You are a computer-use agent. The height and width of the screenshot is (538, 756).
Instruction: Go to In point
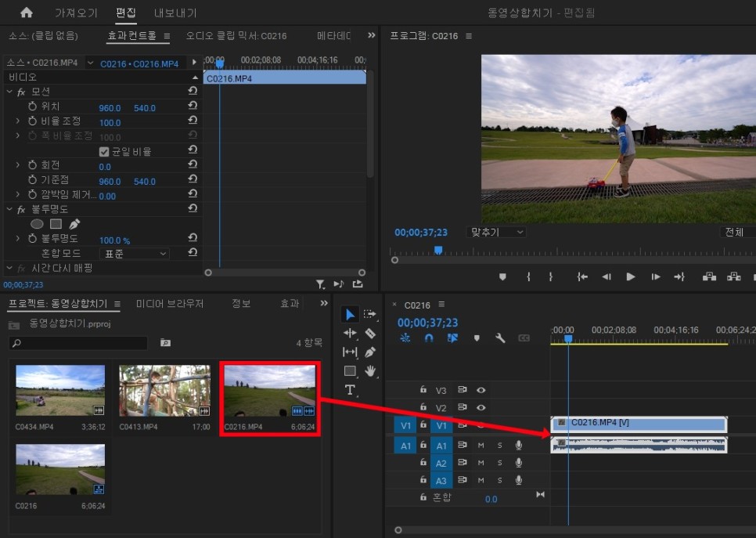coord(582,277)
